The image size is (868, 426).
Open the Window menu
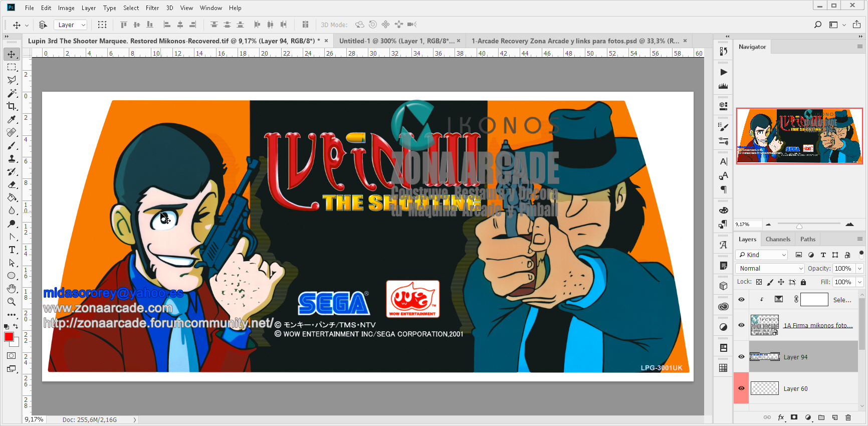(211, 8)
